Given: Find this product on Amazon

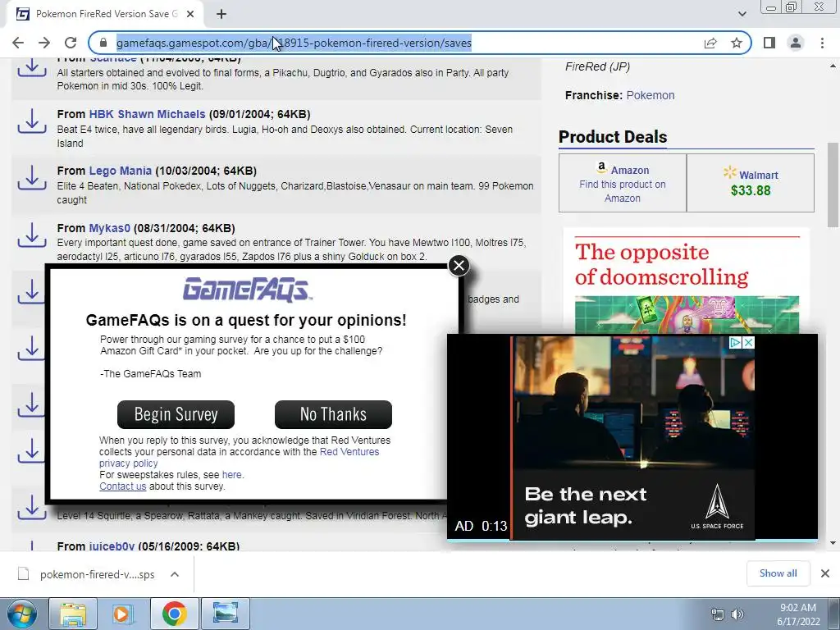Looking at the screenshot, I should click(623, 183).
